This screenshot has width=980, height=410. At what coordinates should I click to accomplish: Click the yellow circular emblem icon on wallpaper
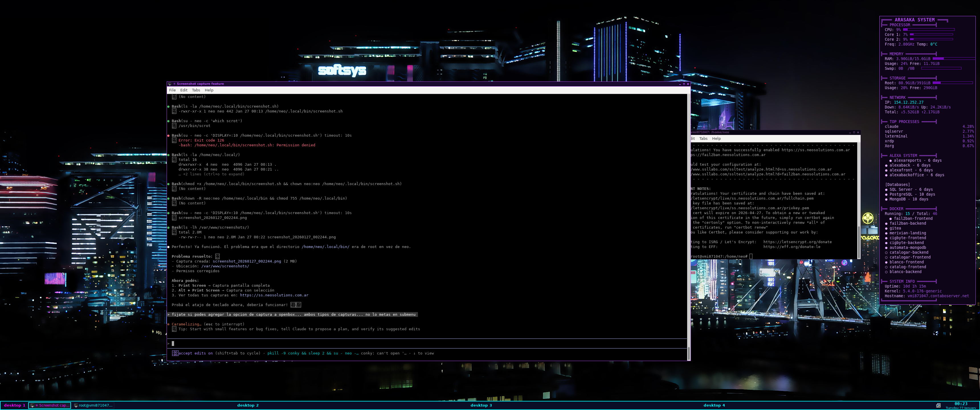tap(867, 218)
